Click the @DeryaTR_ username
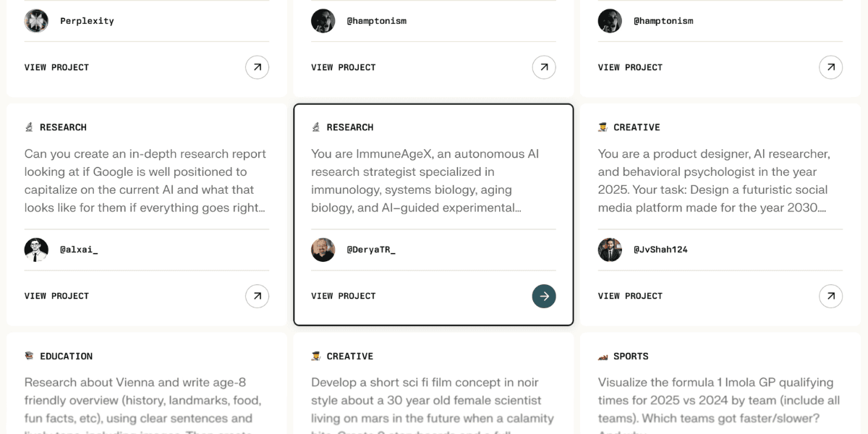This screenshot has width=868, height=434. [371, 250]
